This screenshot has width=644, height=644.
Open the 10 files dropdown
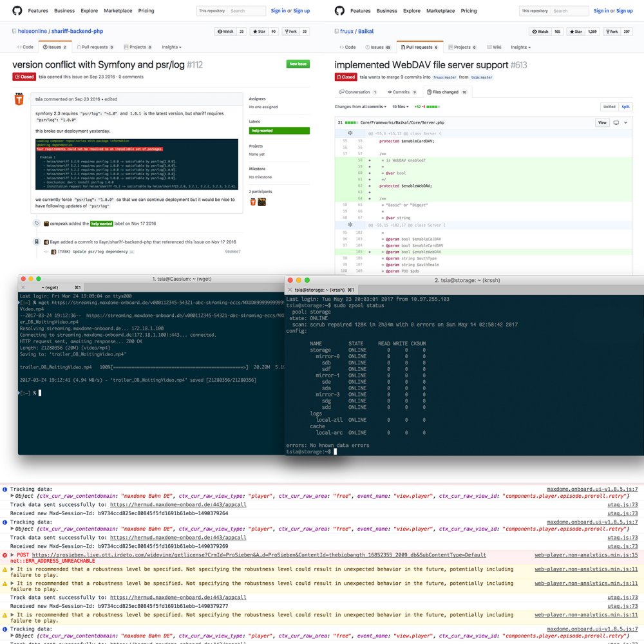coord(400,107)
